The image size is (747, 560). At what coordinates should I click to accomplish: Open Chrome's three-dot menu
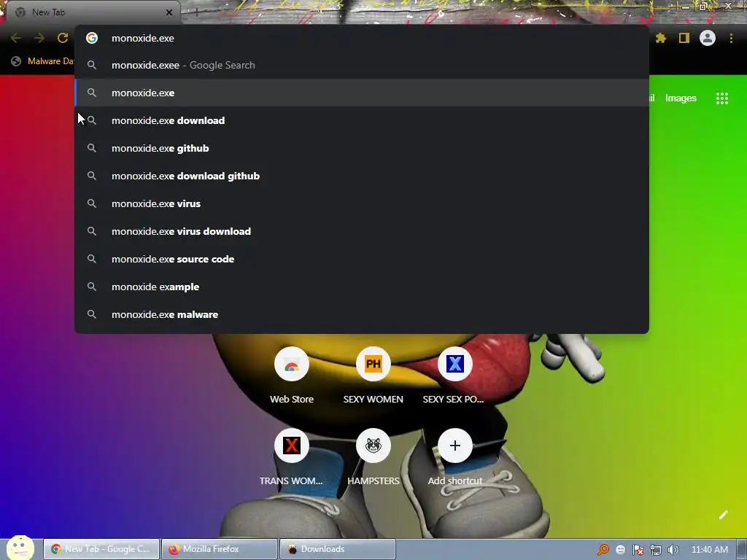point(731,38)
